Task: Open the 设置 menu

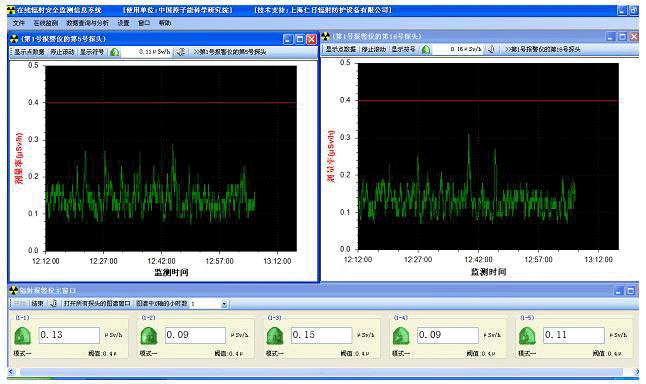Action: (x=123, y=23)
